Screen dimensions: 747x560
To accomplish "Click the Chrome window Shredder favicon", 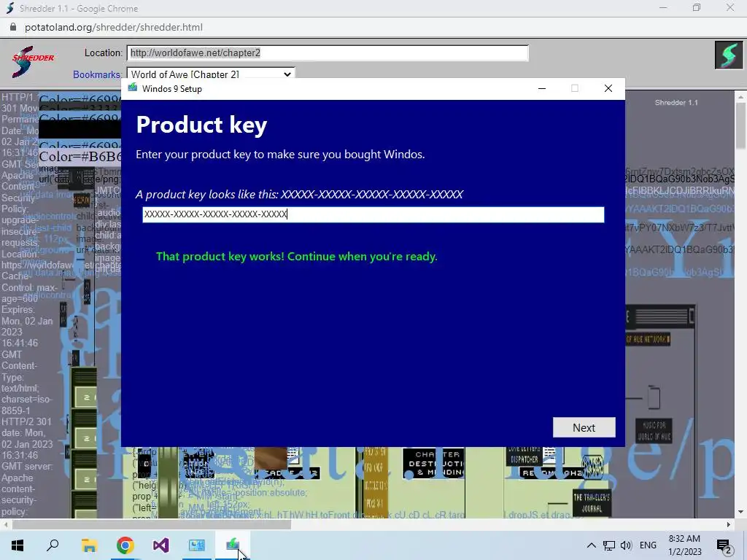I will tap(9, 8).
